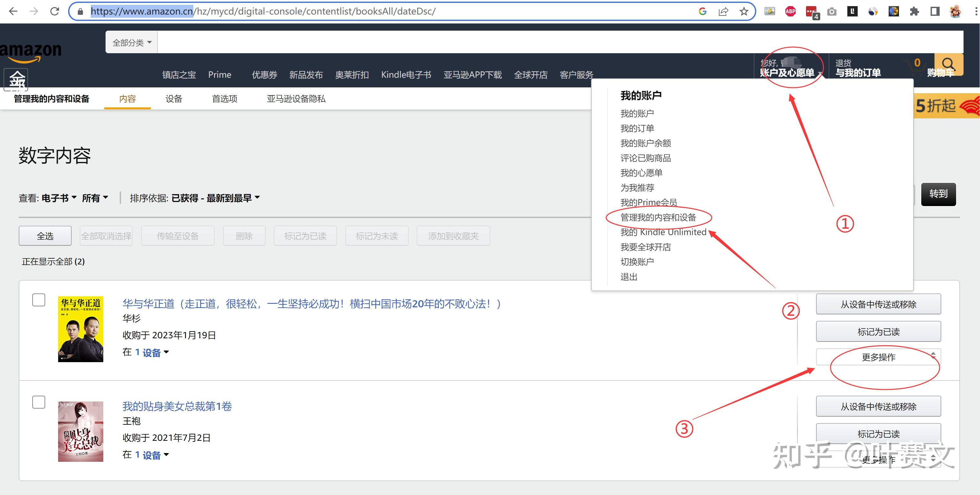Image resolution: width=980 pixels, height=495 pixels.
Task: Click the bookmark star icon
Action: click(744, 11)
